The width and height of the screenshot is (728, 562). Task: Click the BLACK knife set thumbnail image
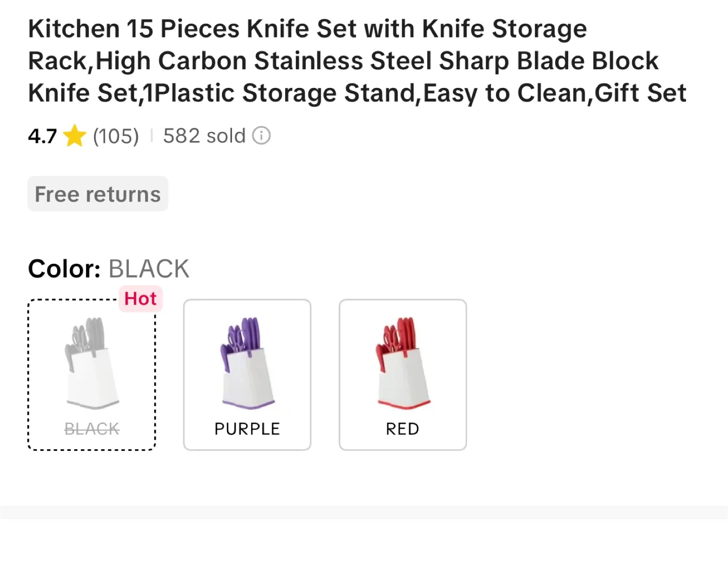point(91,361)
